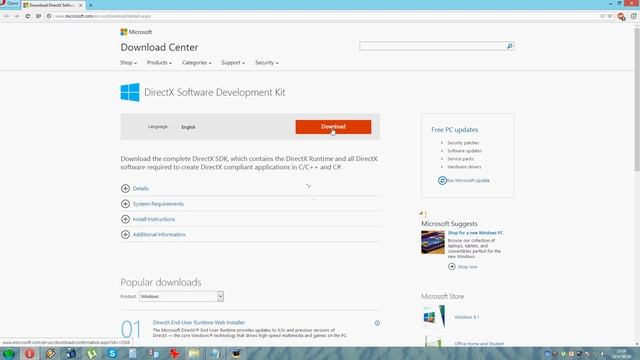Open the Security menu
Screen dimensions: 640x360
267,63
